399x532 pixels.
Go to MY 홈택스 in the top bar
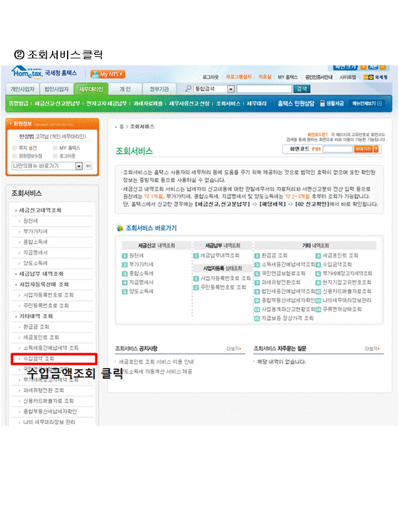(287, 77)
